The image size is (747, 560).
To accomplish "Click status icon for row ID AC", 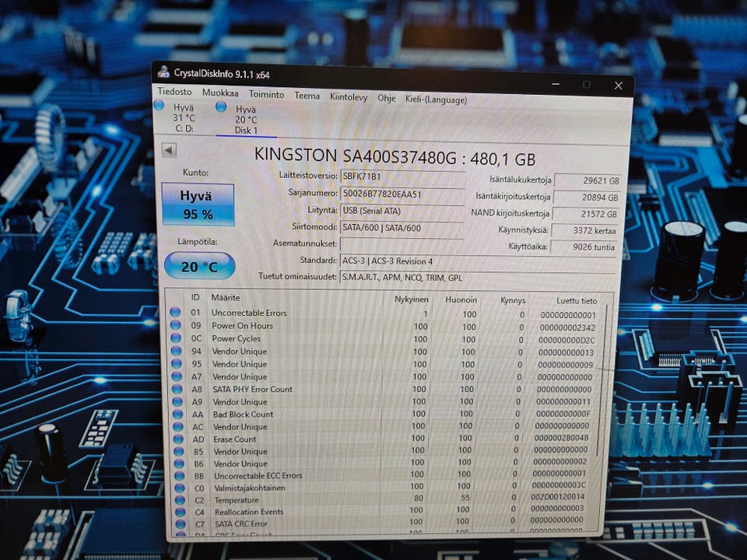I will pos(178,427).
